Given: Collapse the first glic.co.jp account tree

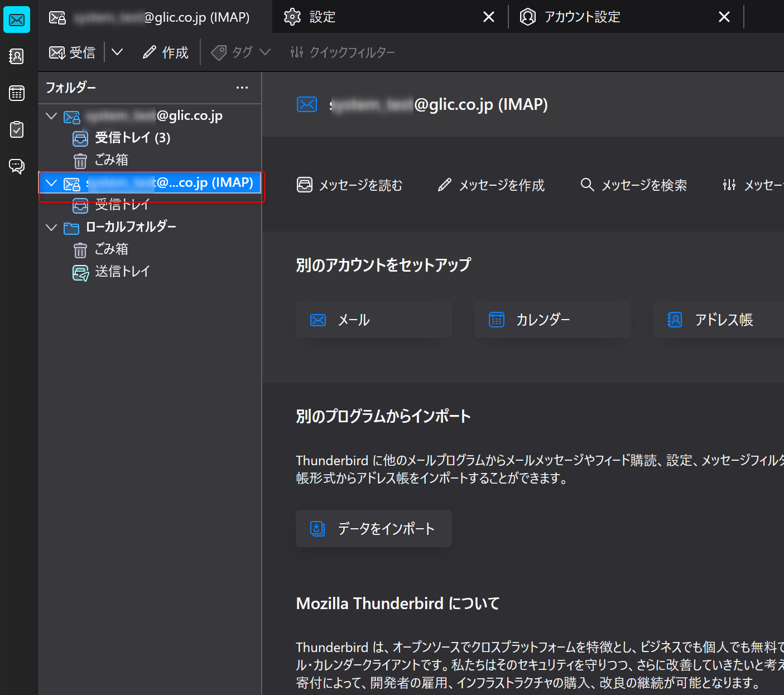Looking at the screenshot, I should (51, 116).
